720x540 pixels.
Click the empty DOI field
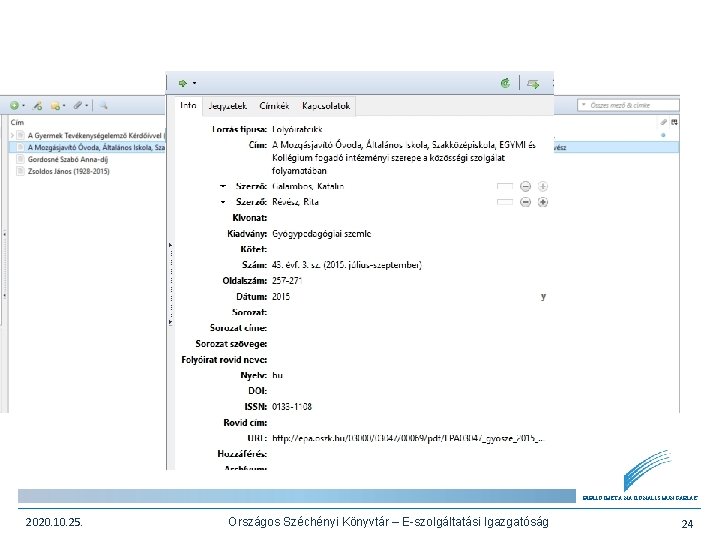coord(409,391)
